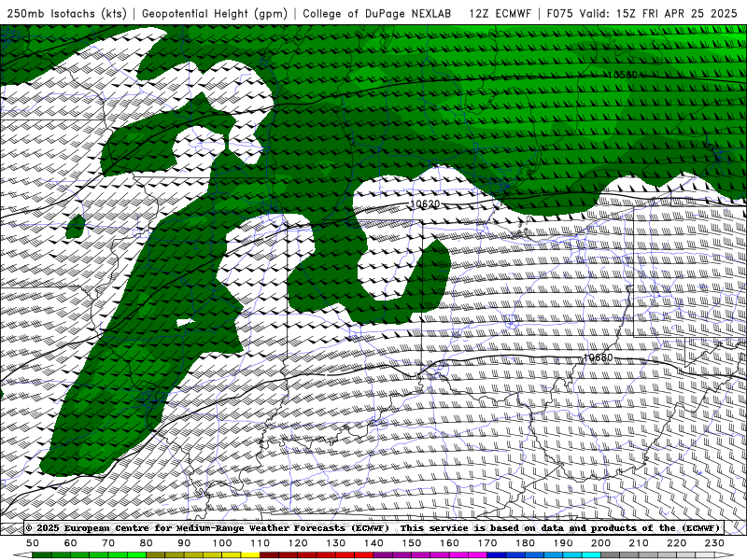Click the 60 value on the color scale
The height and width of the screenshot is (560, 747).
(71, 543)
